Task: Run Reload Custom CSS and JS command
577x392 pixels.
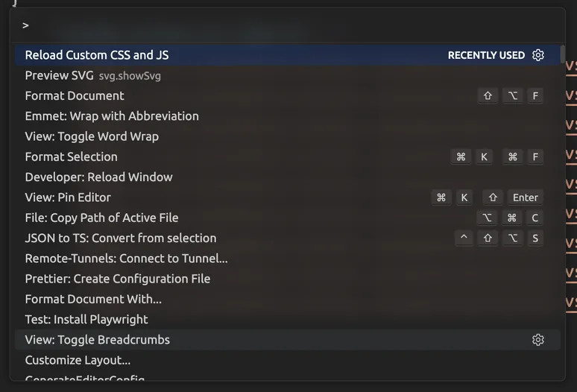Action: [x=97, y=55]
